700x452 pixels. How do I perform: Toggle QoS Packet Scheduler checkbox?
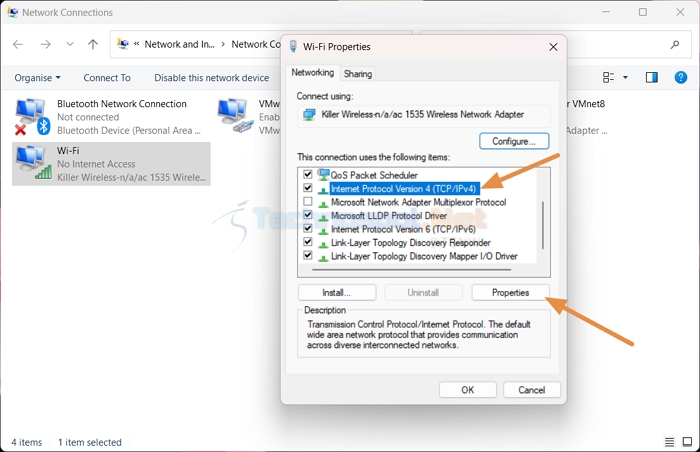pos(308,174)
